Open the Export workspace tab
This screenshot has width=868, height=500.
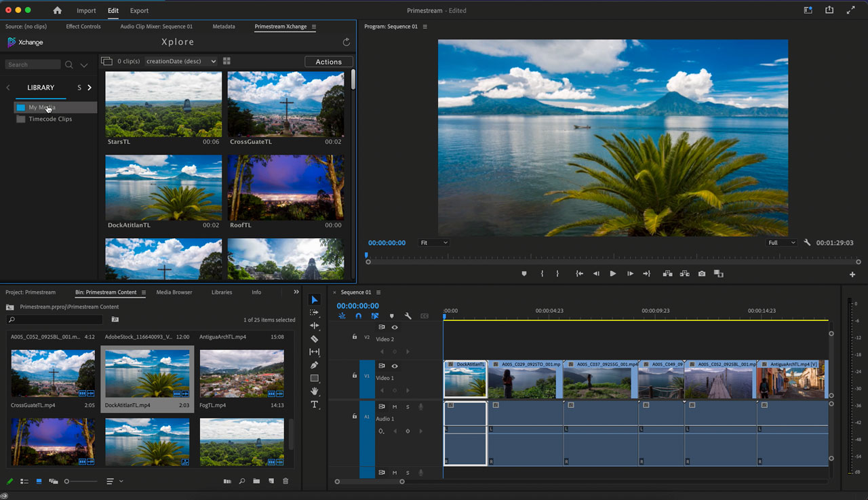click(x=139, y=11)
